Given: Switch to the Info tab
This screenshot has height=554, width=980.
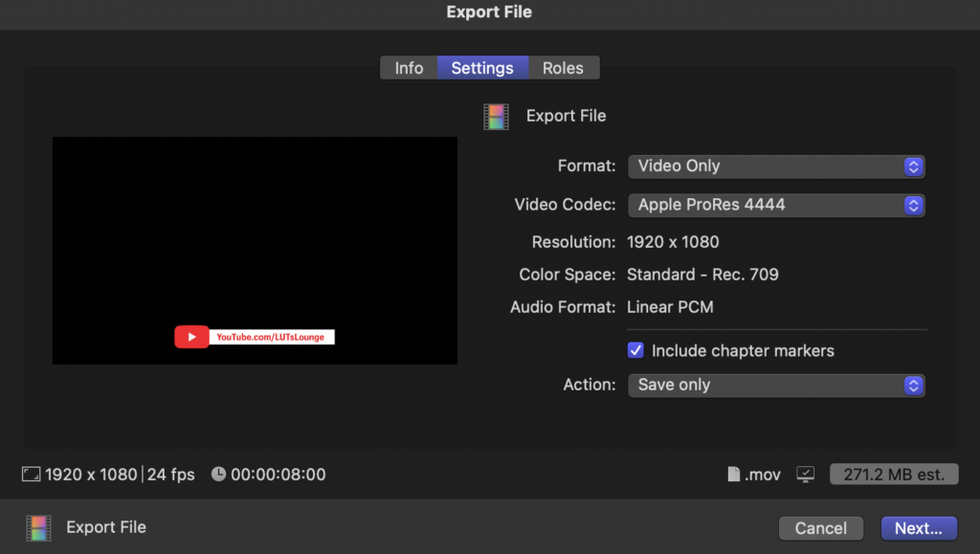Looking at the screenshot, I should (x=409, y=67).
